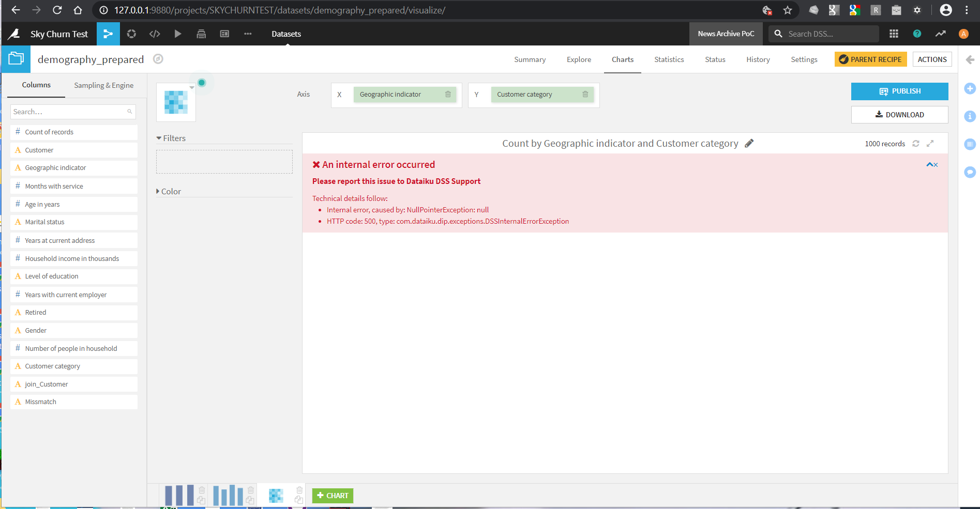The image size is (980, 509).
Task: Remove Customer category from Y axis
Action: click(x=585, y=95)
